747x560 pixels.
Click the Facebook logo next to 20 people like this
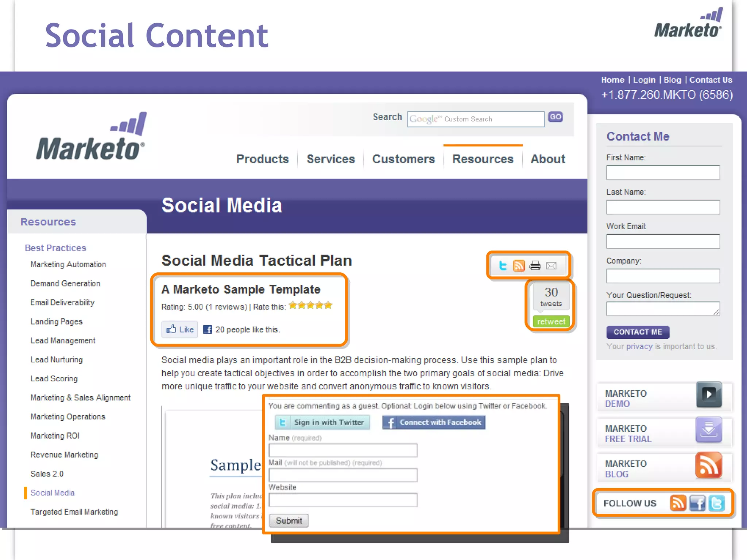[208, 330]
